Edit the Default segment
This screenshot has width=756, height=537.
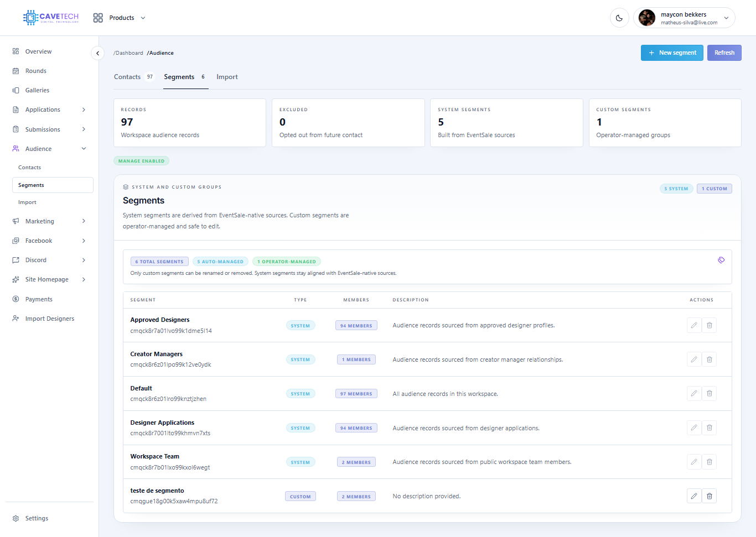click(694, 394)
